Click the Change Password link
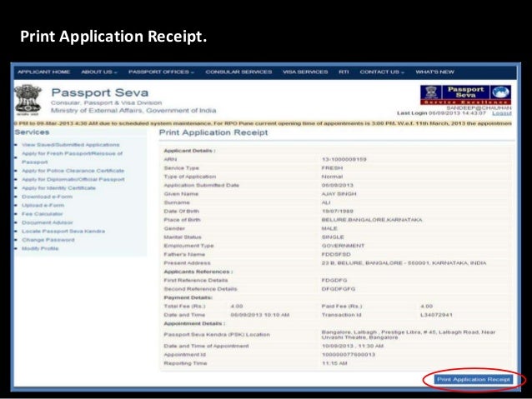 point(48,240)
